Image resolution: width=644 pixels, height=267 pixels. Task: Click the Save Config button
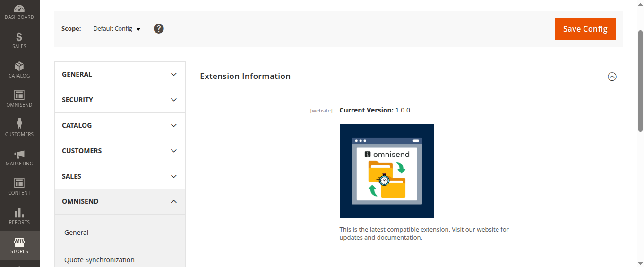585,29
